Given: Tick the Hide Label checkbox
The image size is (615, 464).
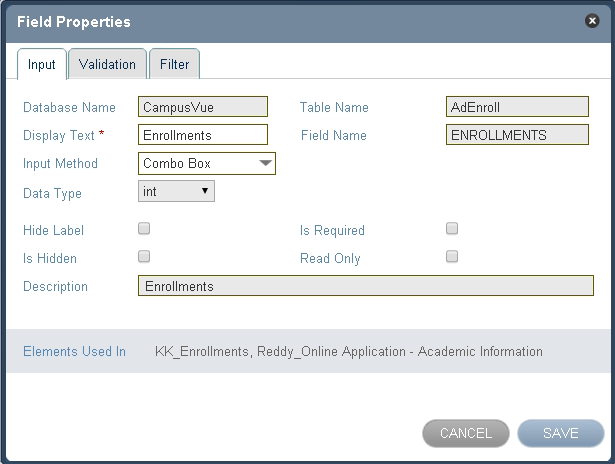Looking at the screenshot, I should coord(144,228).
